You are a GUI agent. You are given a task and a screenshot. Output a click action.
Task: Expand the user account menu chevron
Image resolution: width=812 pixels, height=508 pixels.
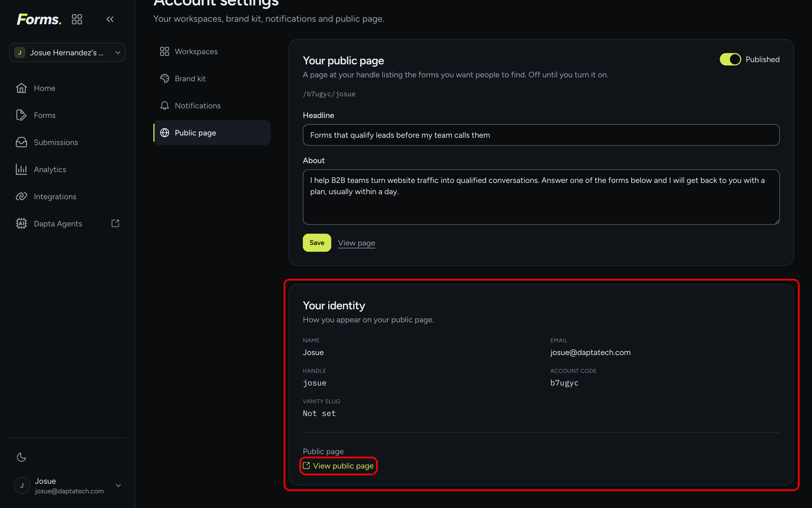coord(118,485)
